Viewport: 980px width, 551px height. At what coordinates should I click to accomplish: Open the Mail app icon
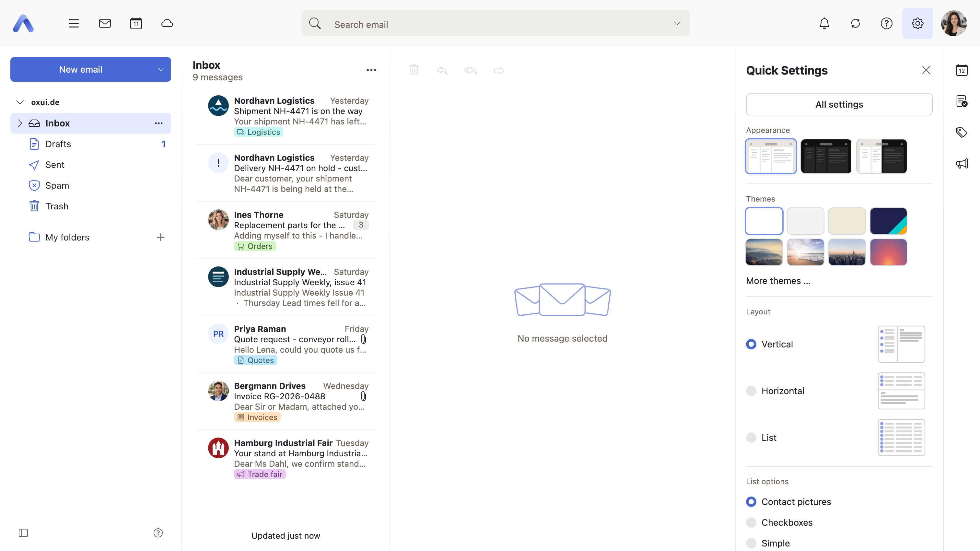click(105, 24)
